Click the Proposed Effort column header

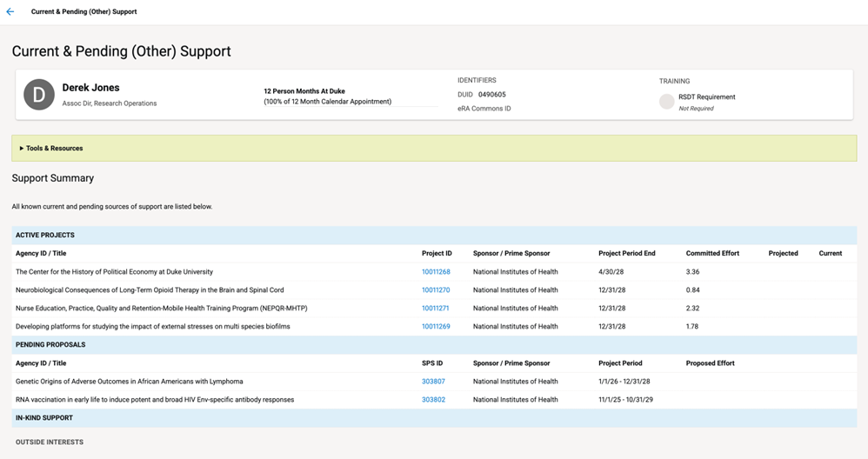[710, 363]
